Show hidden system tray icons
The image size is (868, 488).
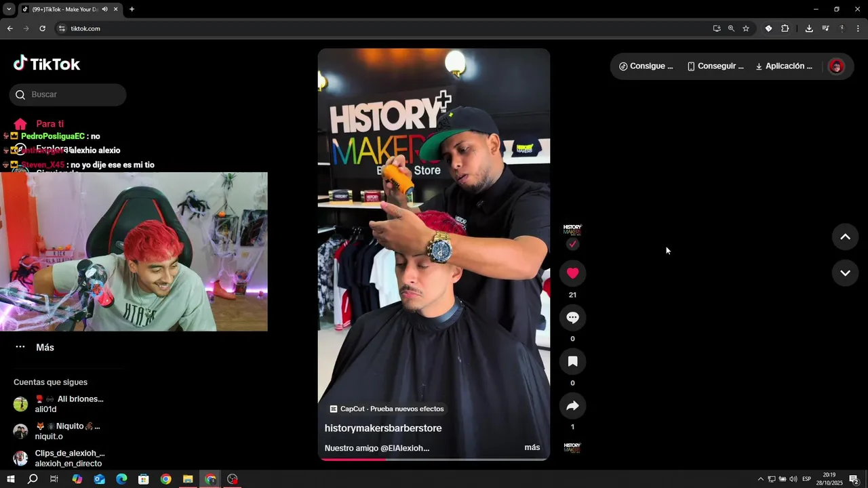760,479
